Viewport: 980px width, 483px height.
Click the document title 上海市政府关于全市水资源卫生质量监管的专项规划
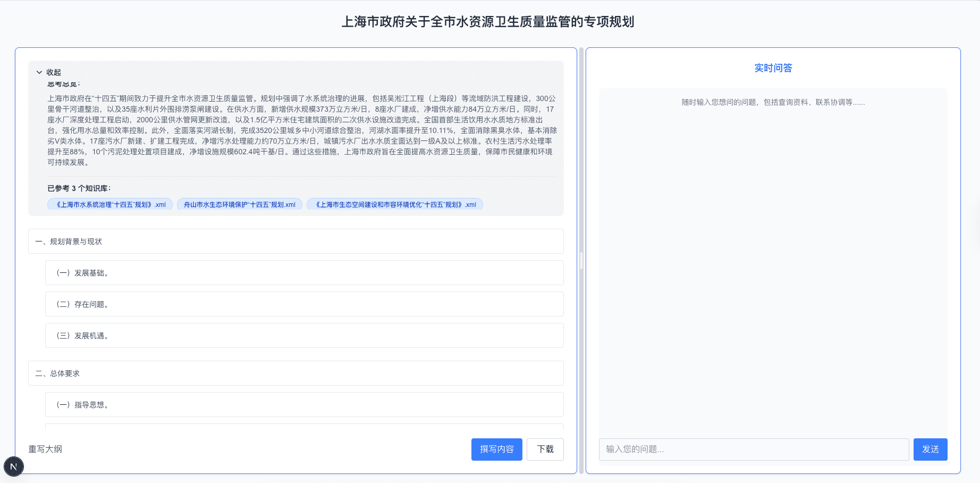point(489,22)
